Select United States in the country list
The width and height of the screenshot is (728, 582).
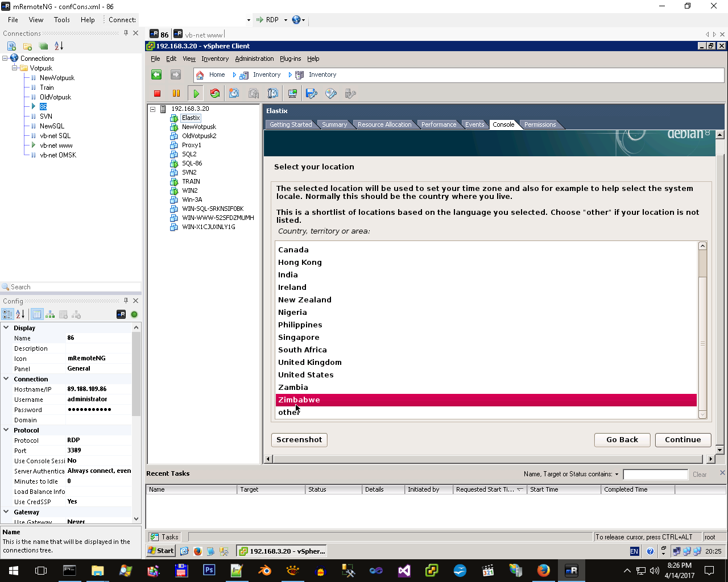486,375
